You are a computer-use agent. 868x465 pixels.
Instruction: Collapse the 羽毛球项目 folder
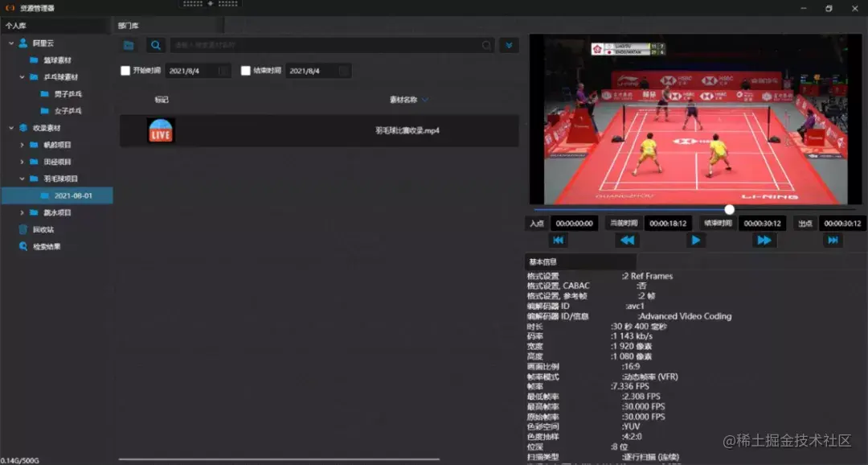pyautogui.click(x=23, y=179)
